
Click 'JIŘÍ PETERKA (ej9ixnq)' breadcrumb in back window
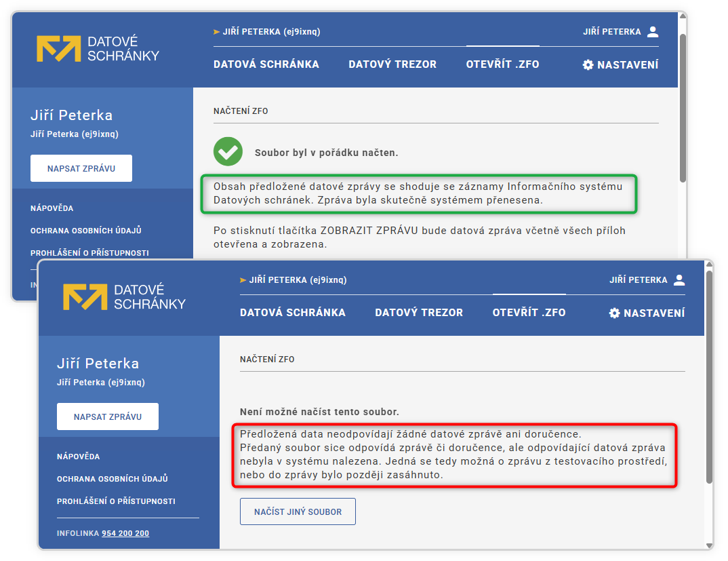click(x=271, y=32)
